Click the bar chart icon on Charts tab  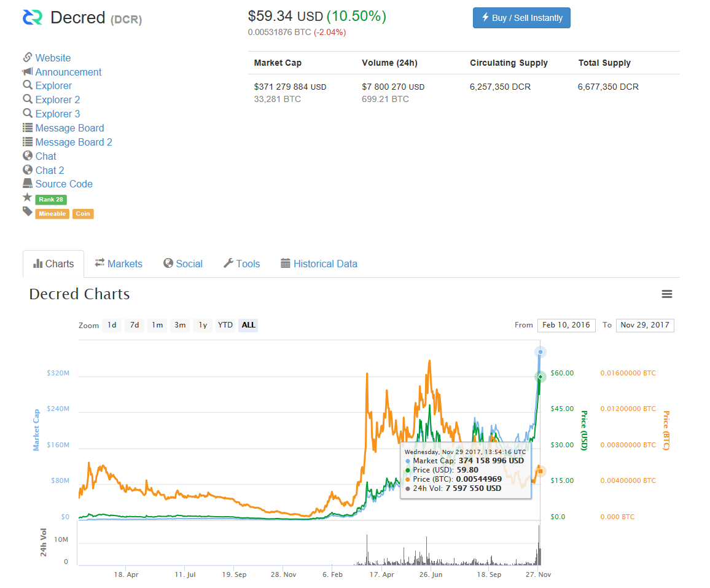pos(37,264)
